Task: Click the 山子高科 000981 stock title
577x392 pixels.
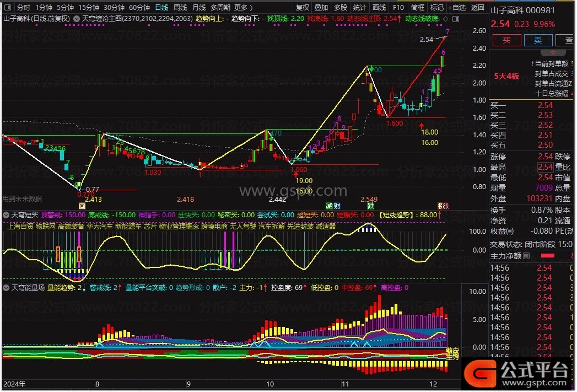Action: [522, 10]
